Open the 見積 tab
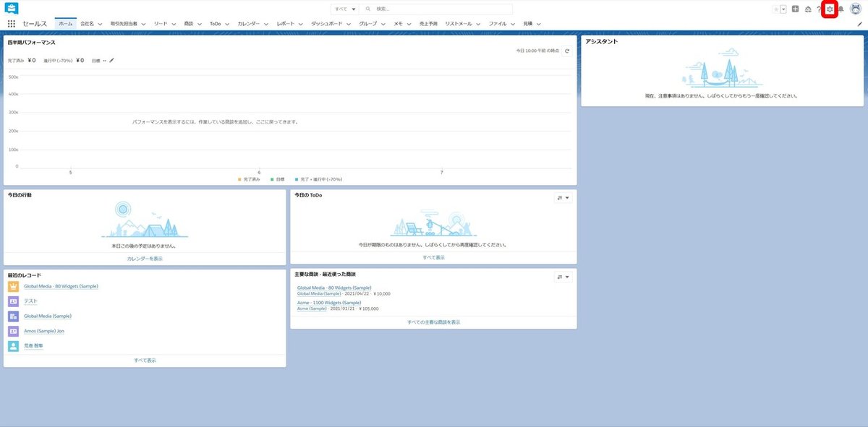The height and width of the screenshot is (427, 868). coord(527,24)
